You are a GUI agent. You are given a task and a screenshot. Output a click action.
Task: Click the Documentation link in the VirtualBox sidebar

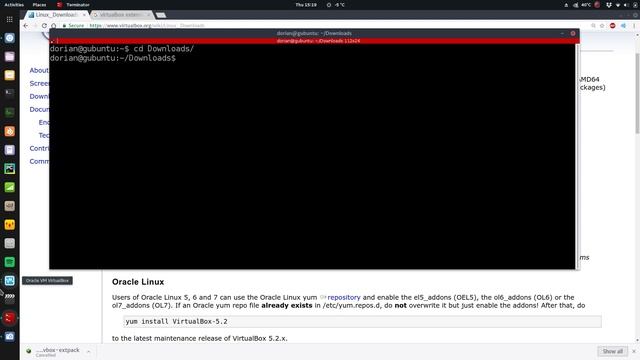point(39,109)
